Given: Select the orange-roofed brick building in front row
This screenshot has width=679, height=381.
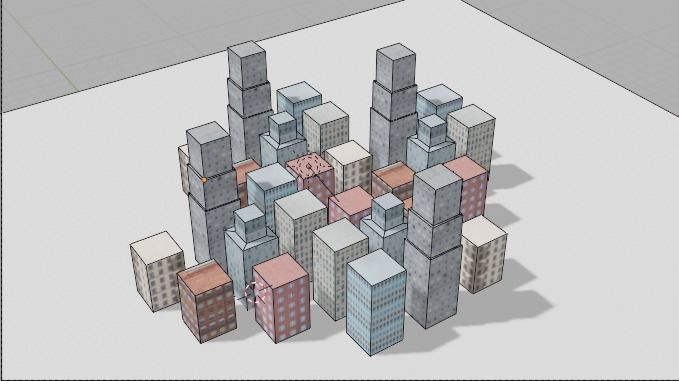Looking at the screenshot, I should pos(207,300).
